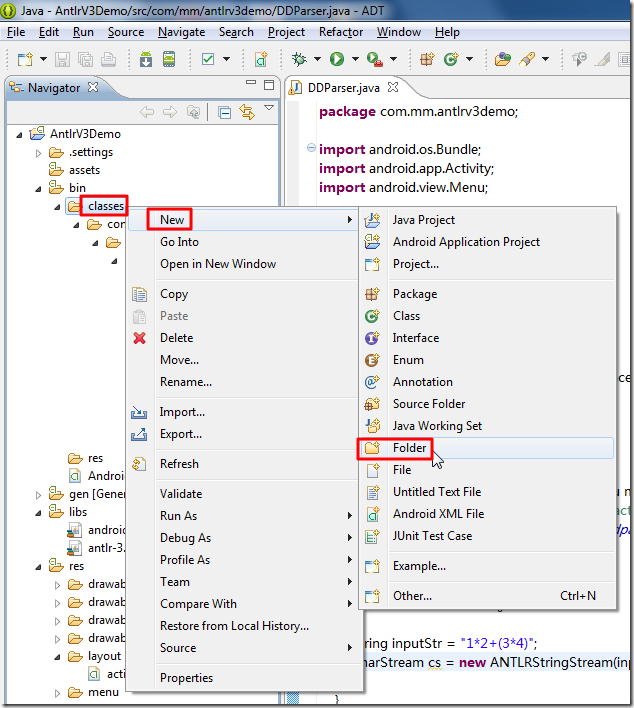Open the File menu

pyautogui.click(x=16, y=32)
